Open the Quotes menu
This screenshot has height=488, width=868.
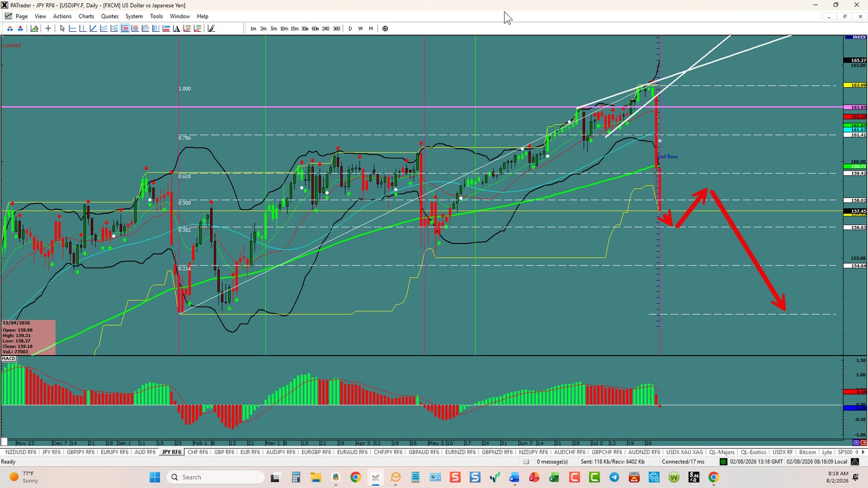click(x=110, y=16)
